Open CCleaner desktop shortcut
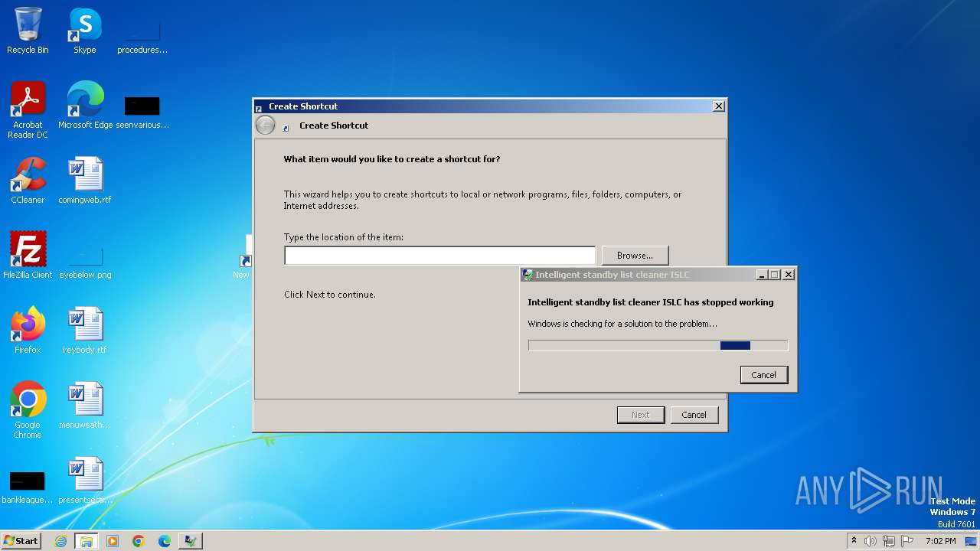980x551 pixels. pyautogui.click(x=28, y=181)
